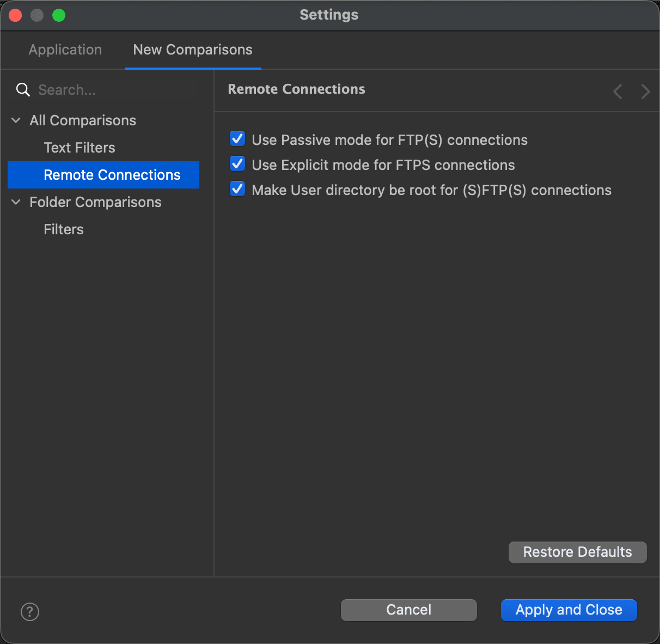Switch to the Application tab

click(65, 50)
